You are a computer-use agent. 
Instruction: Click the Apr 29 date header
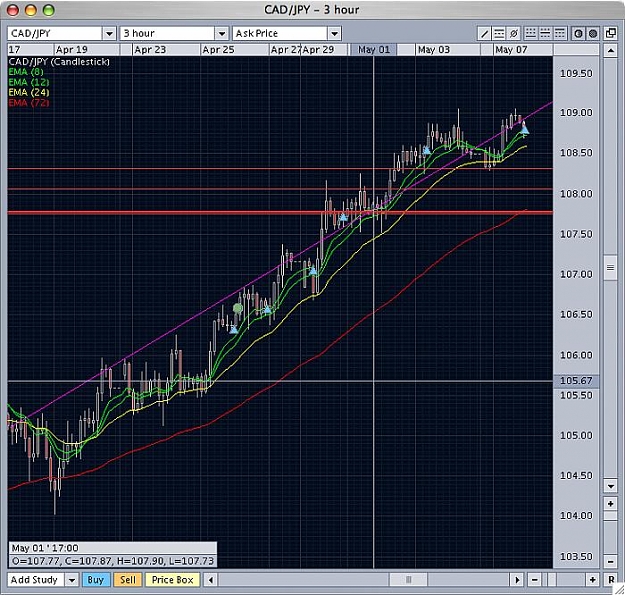point(318,50)
